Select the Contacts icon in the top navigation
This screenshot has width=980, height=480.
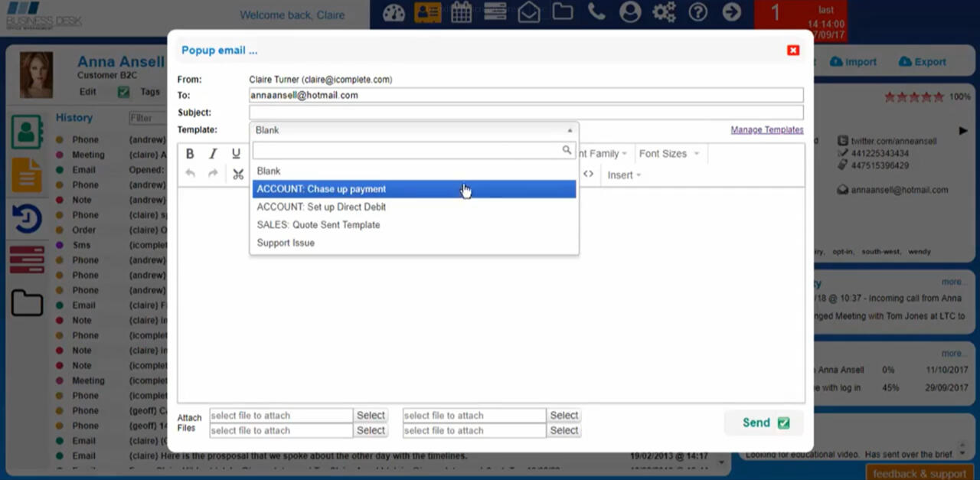[x=426, y=13]
